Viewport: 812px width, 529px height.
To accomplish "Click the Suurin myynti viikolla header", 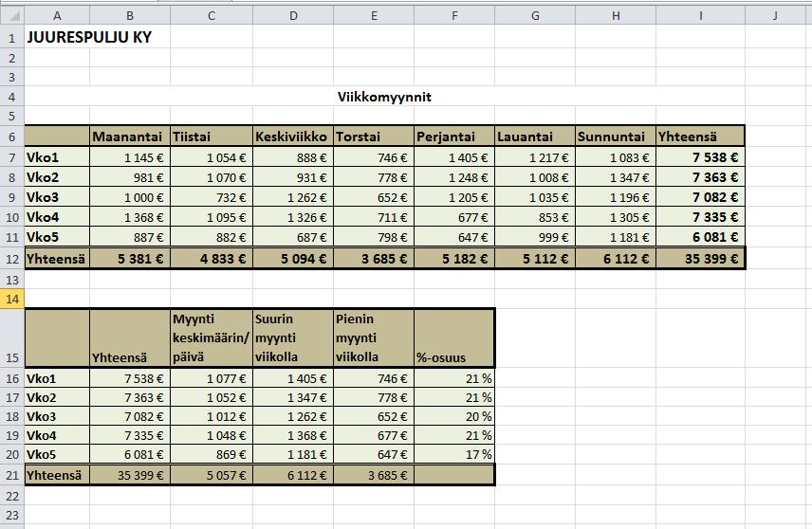I will [293, 338].
